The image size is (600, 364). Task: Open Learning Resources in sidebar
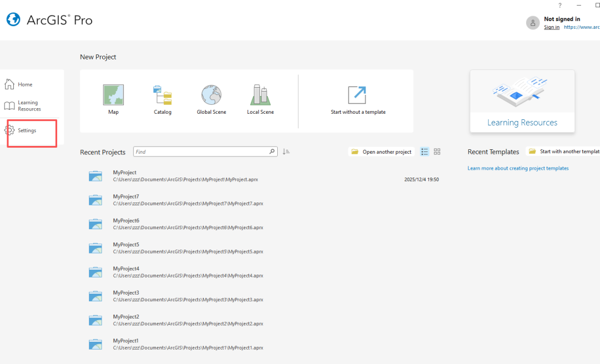(28, 106)
